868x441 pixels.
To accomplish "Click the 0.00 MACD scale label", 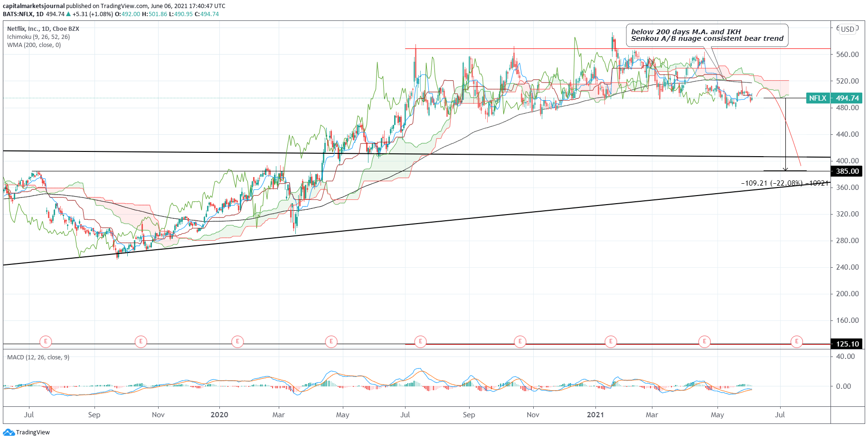I will coord(844,386).
